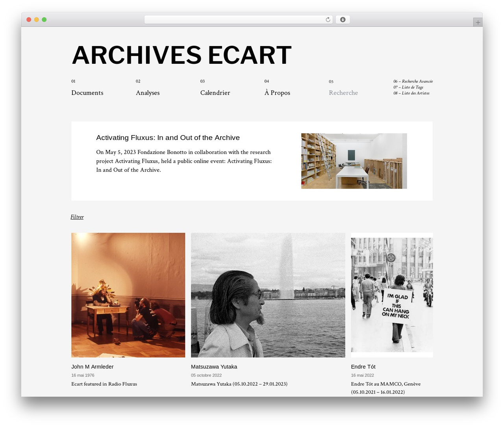504x427 pixels.
Task: Open the Documents menu item
Action: 87,93
